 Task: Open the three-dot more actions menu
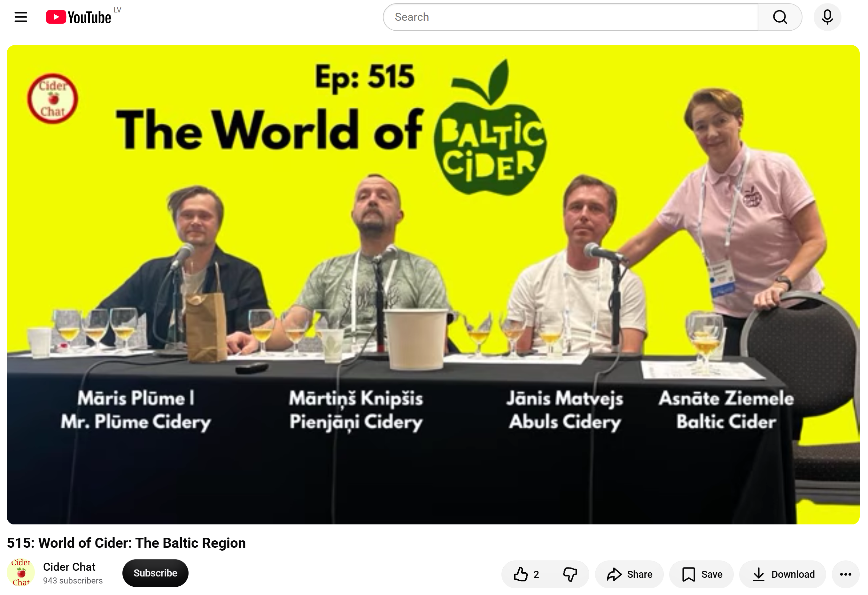(846, 574)
